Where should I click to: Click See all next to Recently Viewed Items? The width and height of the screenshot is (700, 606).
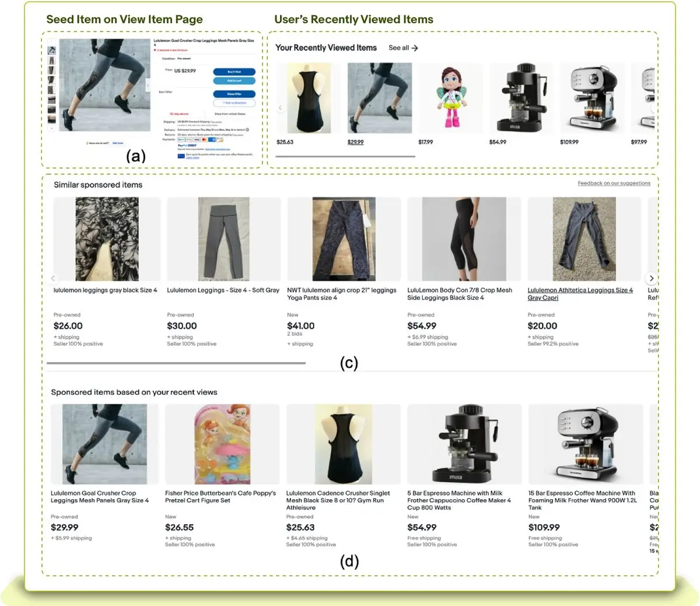399,48
